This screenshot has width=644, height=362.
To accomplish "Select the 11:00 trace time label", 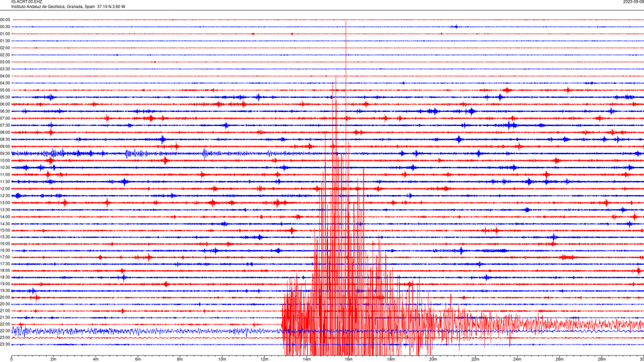I will (5, 175).
